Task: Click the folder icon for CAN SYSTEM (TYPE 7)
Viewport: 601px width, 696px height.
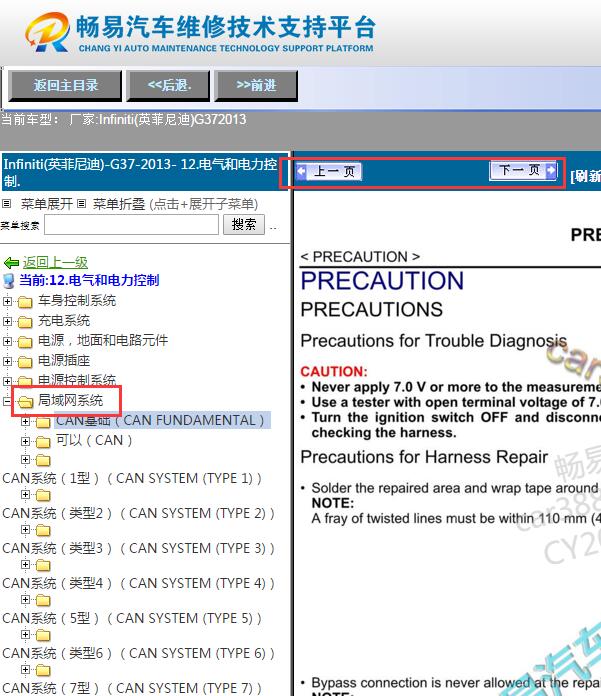Action: pos(43,670)
